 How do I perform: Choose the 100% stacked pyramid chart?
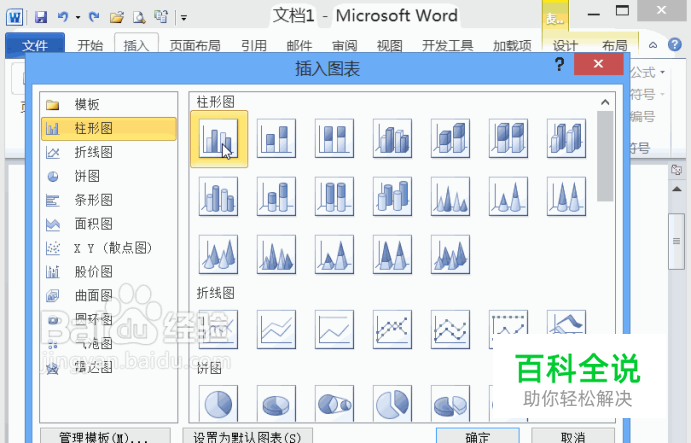[392, 254]
